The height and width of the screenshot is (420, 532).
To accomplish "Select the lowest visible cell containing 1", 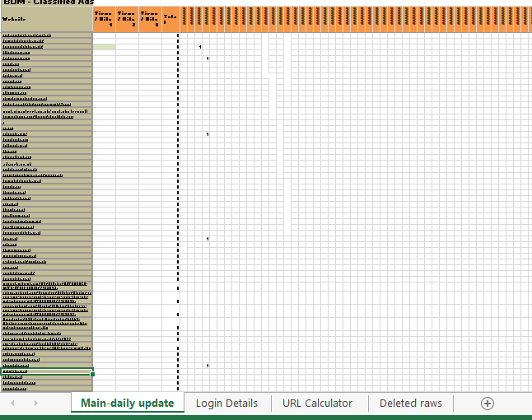I will pyautogui.click(x=208, y=365).
